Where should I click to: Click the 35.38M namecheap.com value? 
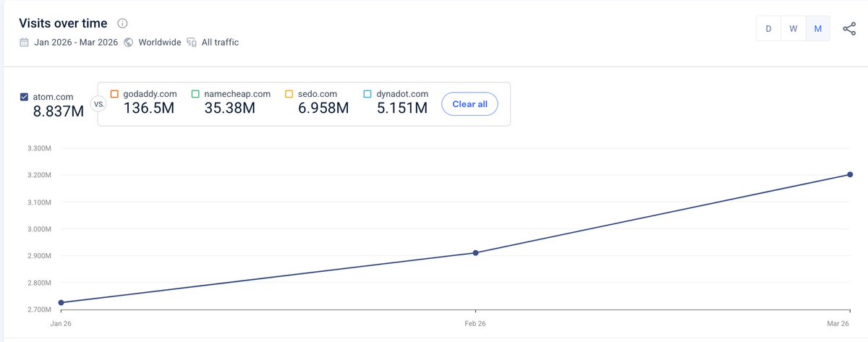(229, 108)
